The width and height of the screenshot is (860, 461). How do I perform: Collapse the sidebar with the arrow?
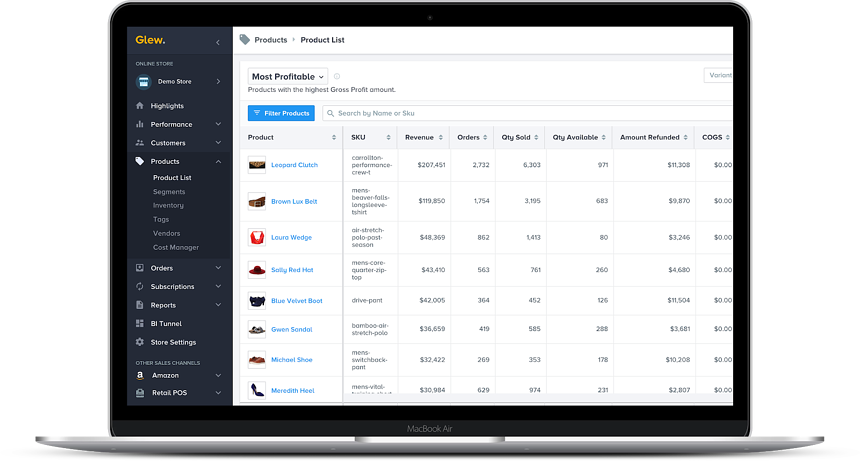(x=218, y=42)
